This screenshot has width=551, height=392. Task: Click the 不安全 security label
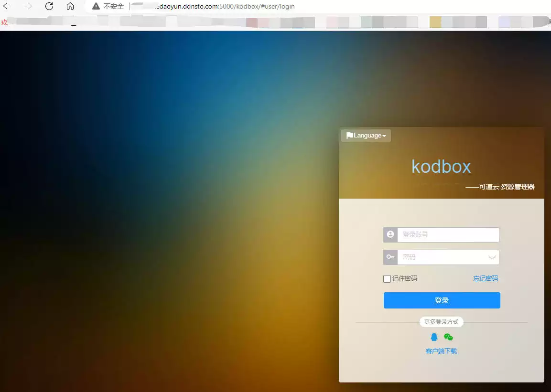tap(114, 6)
